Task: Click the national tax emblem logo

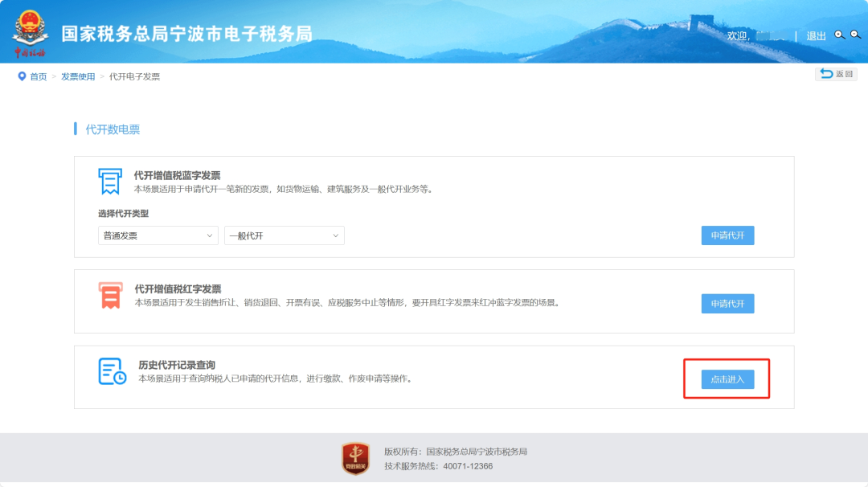Action: pos(30,33)
